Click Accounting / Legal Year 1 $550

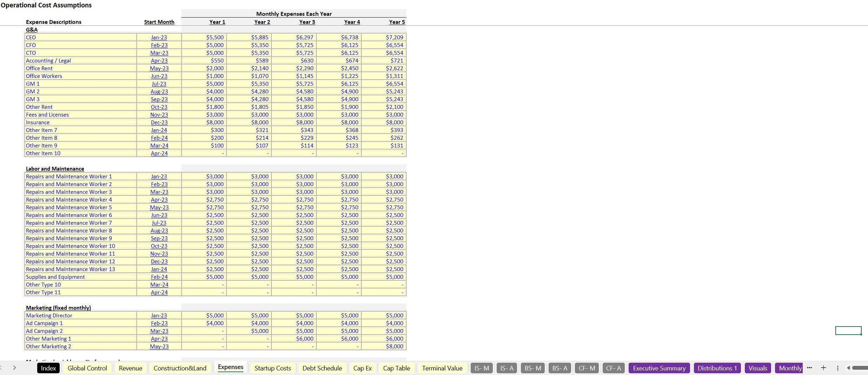(204, 60)
